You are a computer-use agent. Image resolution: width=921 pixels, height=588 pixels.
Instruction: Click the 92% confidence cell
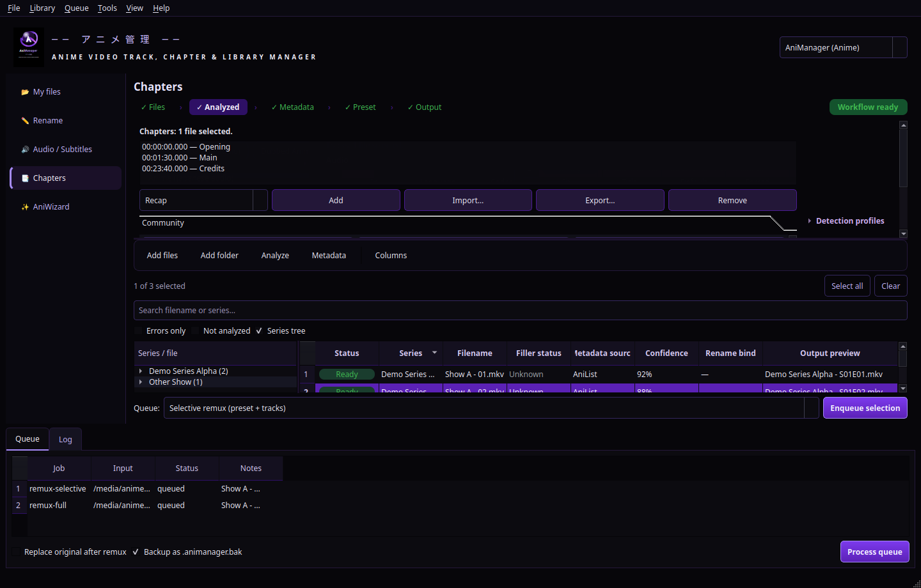[x=666, y=375]
